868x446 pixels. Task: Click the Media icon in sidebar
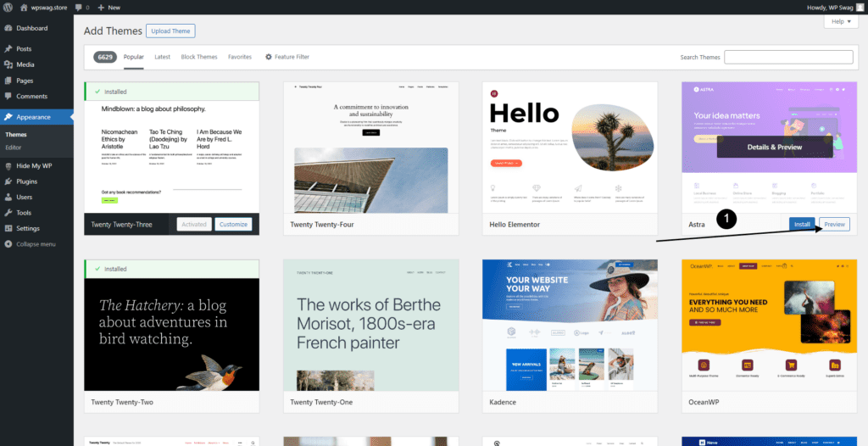(8, 64)
